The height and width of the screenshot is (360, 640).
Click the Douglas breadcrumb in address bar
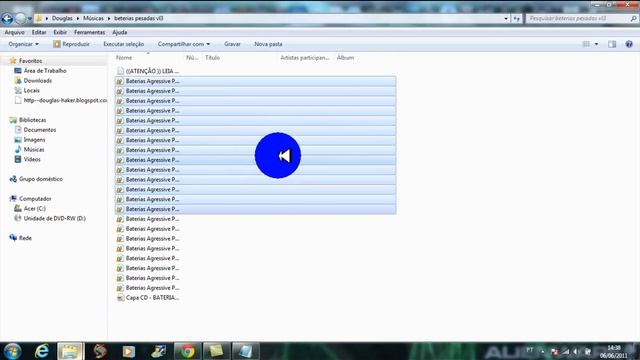click(x=62, y=18)
